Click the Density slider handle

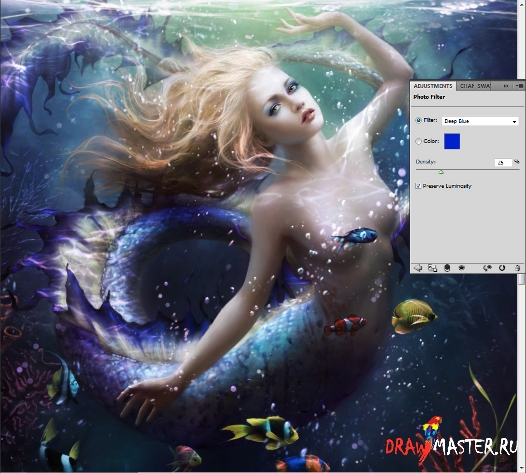pyautogui.click(x=441, y=172)
